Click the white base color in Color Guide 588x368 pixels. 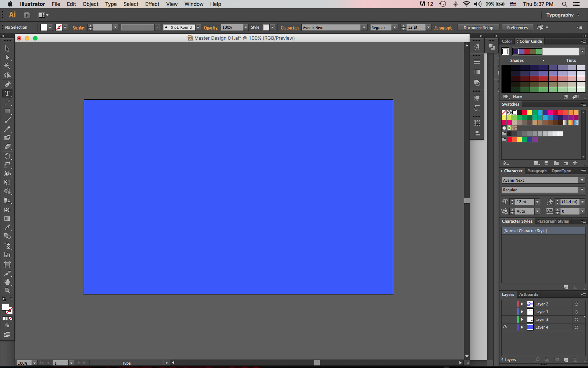click(x=505, y=52)
